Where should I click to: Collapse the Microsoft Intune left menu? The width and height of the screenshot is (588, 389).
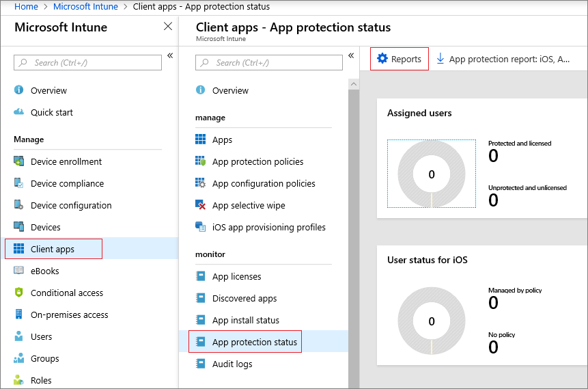coord(170,55)
